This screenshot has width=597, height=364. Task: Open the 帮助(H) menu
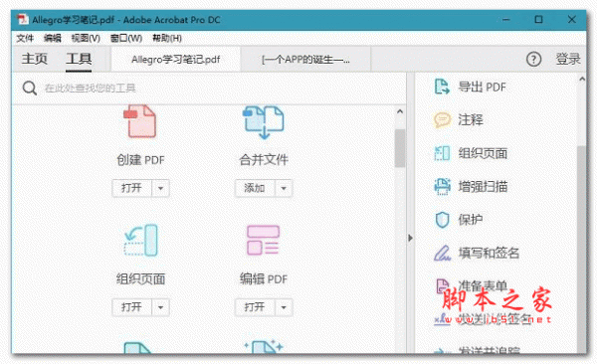167,38
